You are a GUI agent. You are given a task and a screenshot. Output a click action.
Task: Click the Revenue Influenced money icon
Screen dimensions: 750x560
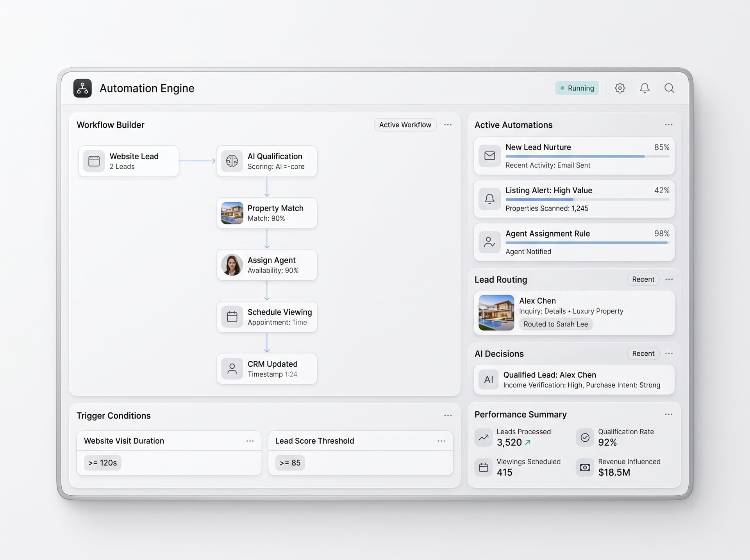click(585, 467)
